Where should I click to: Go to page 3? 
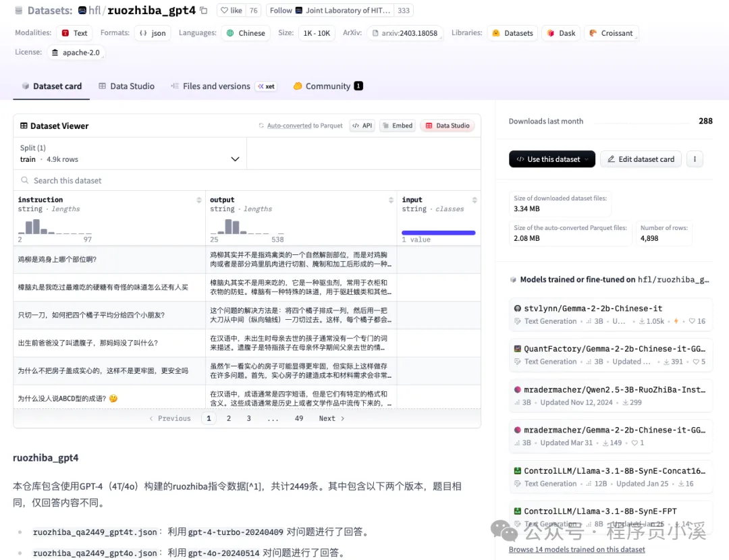[248, 418]
